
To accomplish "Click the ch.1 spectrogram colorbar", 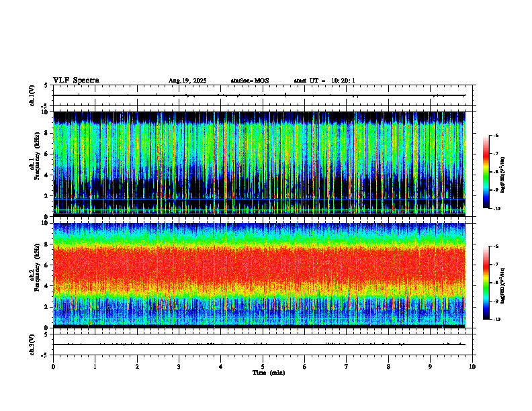I will tap(486, 172).
